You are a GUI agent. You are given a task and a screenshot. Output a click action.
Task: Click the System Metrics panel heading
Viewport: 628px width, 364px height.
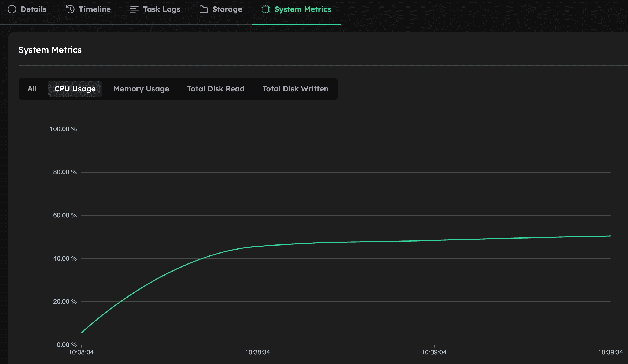[50, 50]
